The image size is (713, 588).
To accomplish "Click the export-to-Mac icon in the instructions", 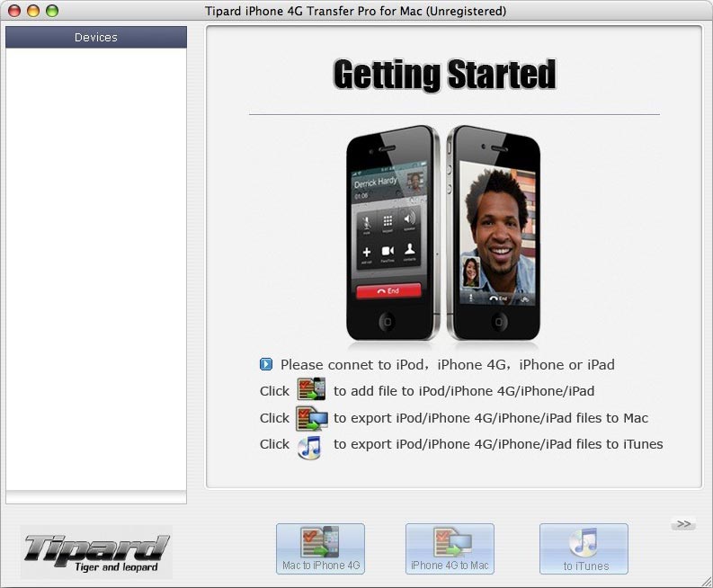I will (x=311, y=418).
